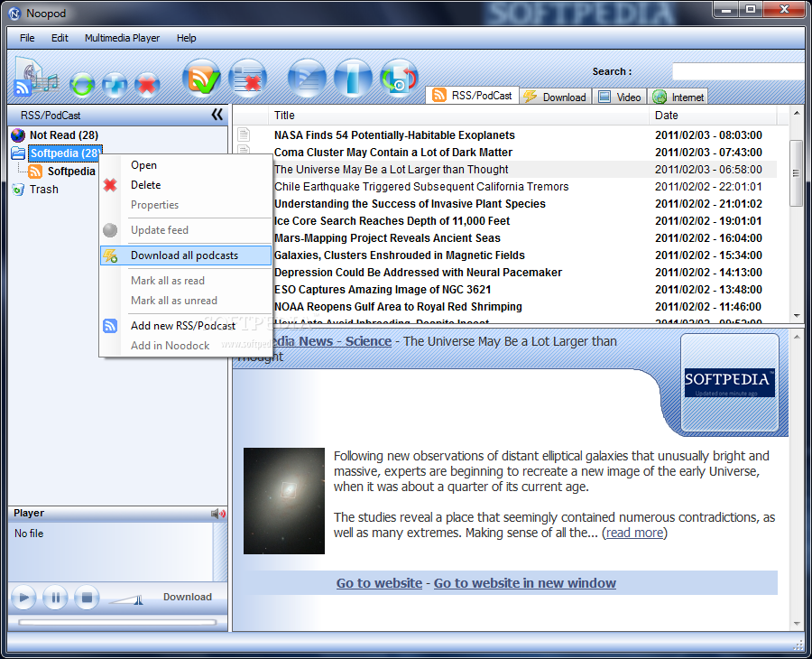Click the 'read more' link
The image size is (812, 659).
634,533
